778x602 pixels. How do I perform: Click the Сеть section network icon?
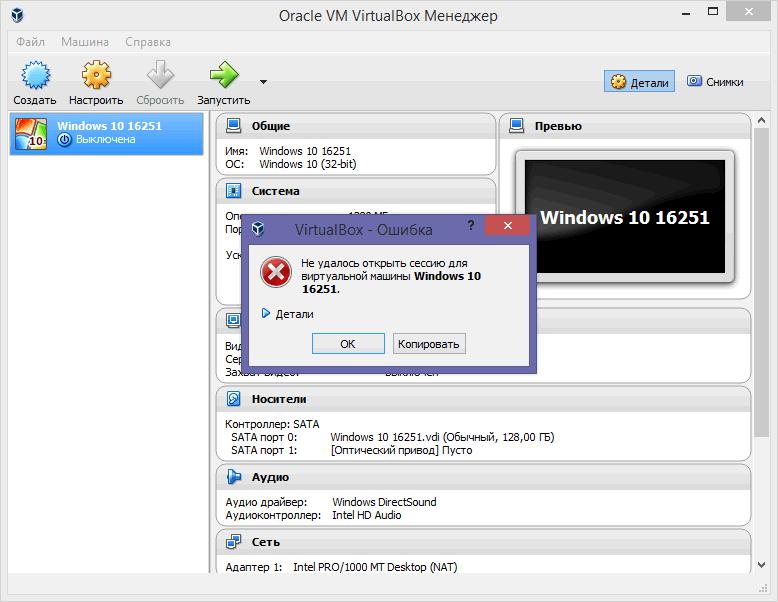[x=233, y=541]
